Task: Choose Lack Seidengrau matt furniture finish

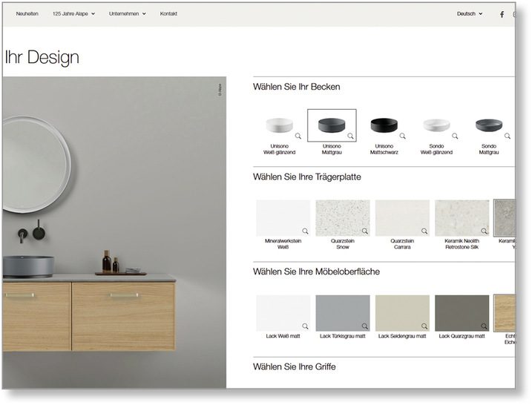Action: coord(402,312)
